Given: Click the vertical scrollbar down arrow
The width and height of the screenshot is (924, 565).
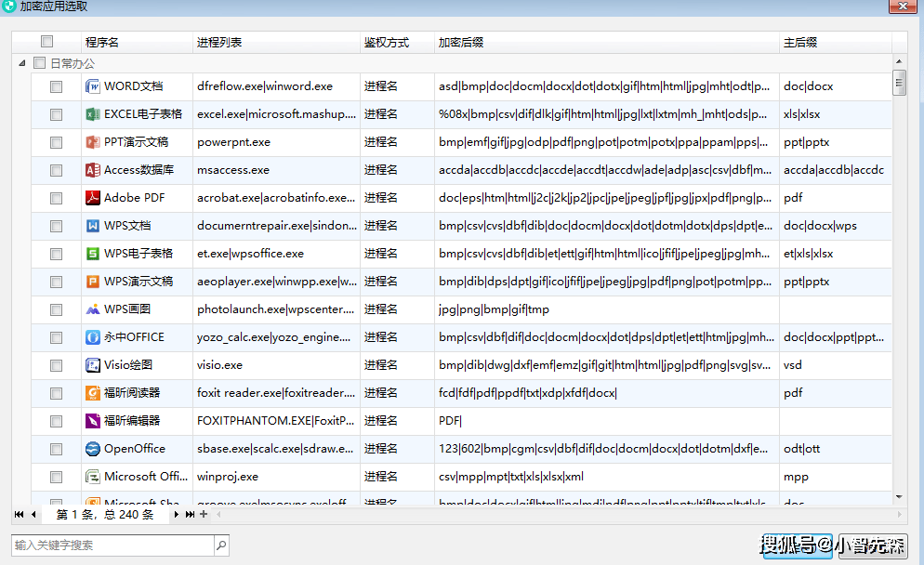Looking at the screenshot, I should pos(899,496).
